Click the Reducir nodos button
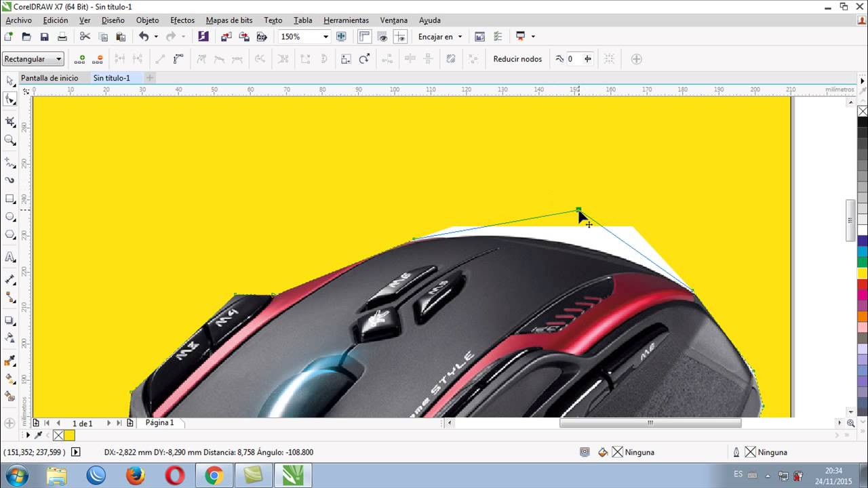868x488 pixels. click(x=517, y=59)
